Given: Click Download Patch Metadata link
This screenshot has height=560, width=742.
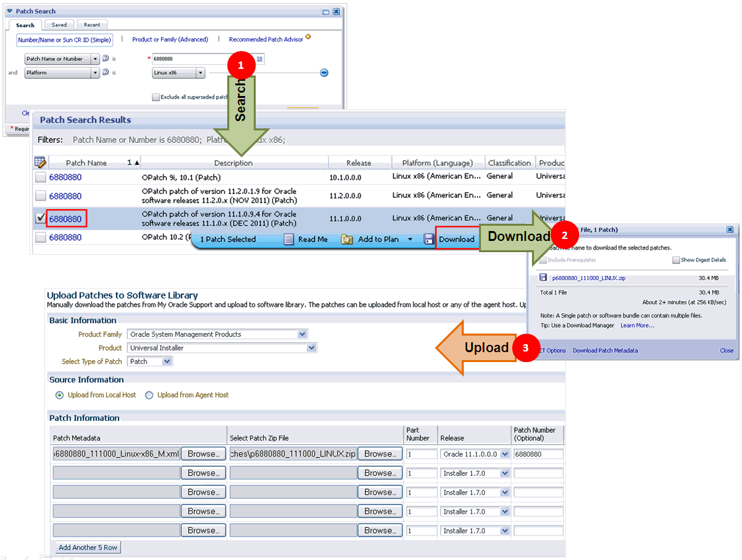Looking at the screenshot, I should (x=606, y=350).
